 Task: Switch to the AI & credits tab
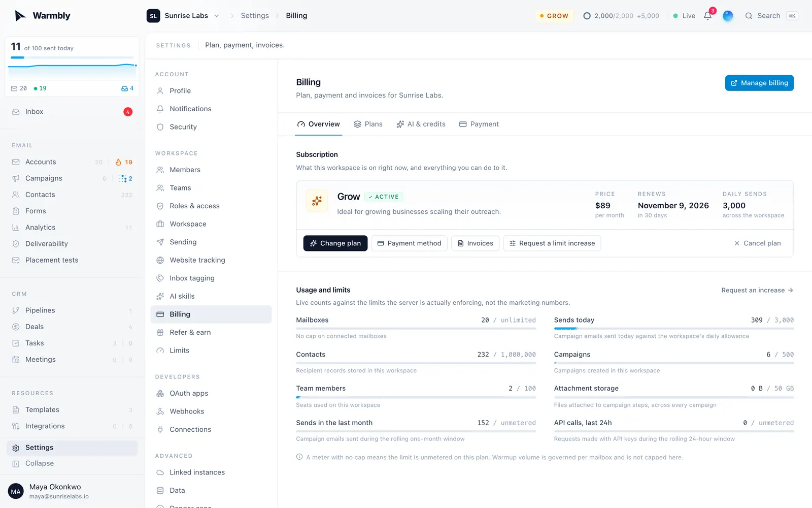421,124
